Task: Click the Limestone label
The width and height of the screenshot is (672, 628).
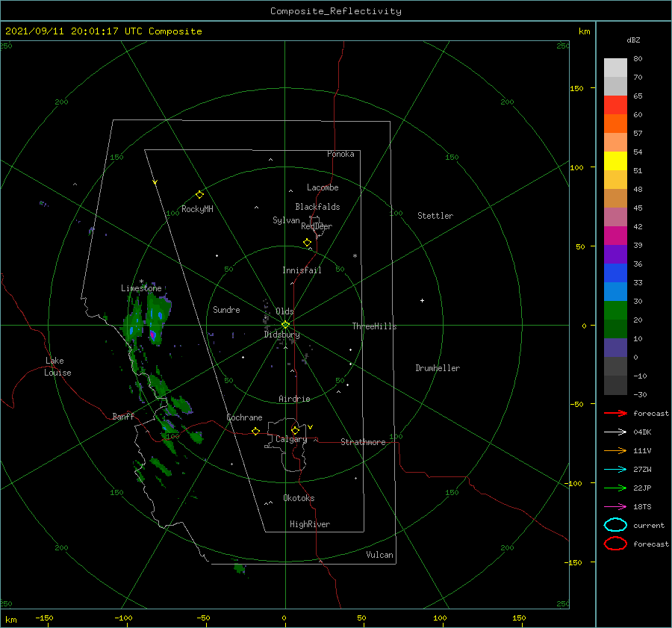Action: pos(141,288)
